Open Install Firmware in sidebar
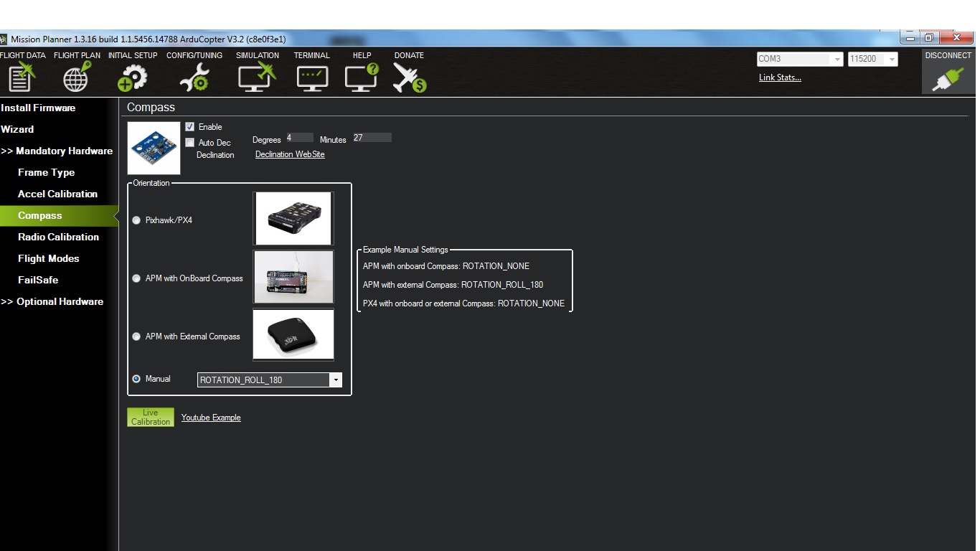 [x=38, y=108]
